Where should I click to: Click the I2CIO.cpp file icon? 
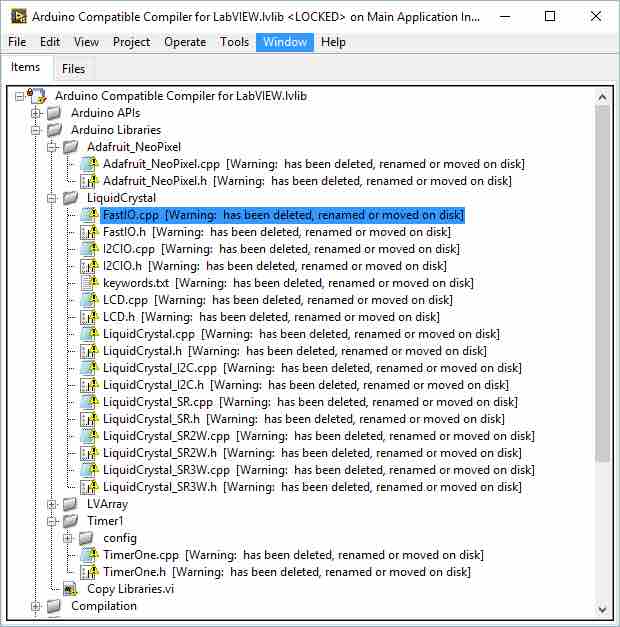click(x=89, y=249)
